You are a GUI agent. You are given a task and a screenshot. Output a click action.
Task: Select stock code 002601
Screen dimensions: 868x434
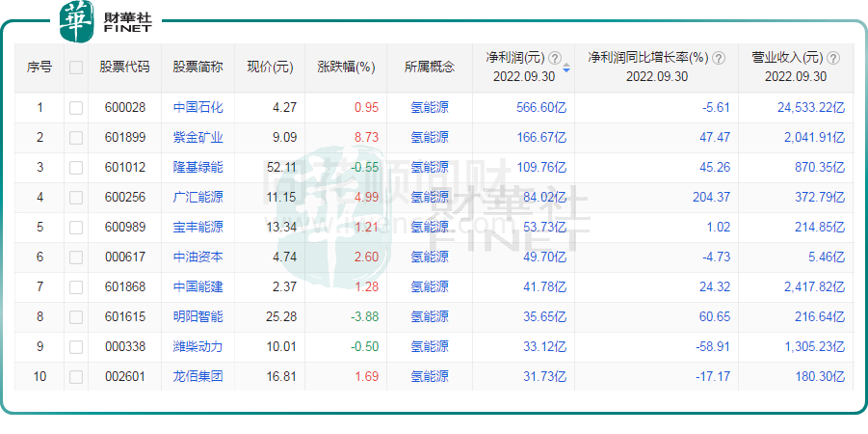pos(125,377)
